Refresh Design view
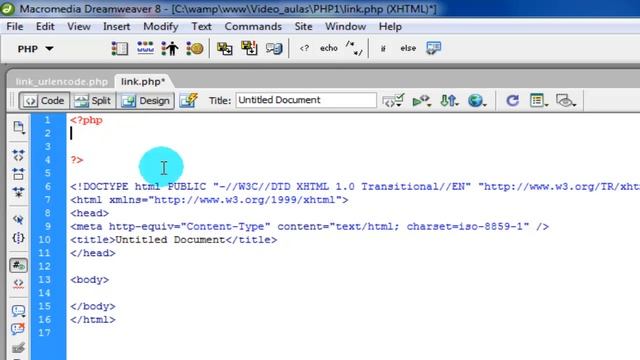The image size is (640, 360). tap(512, 100)
